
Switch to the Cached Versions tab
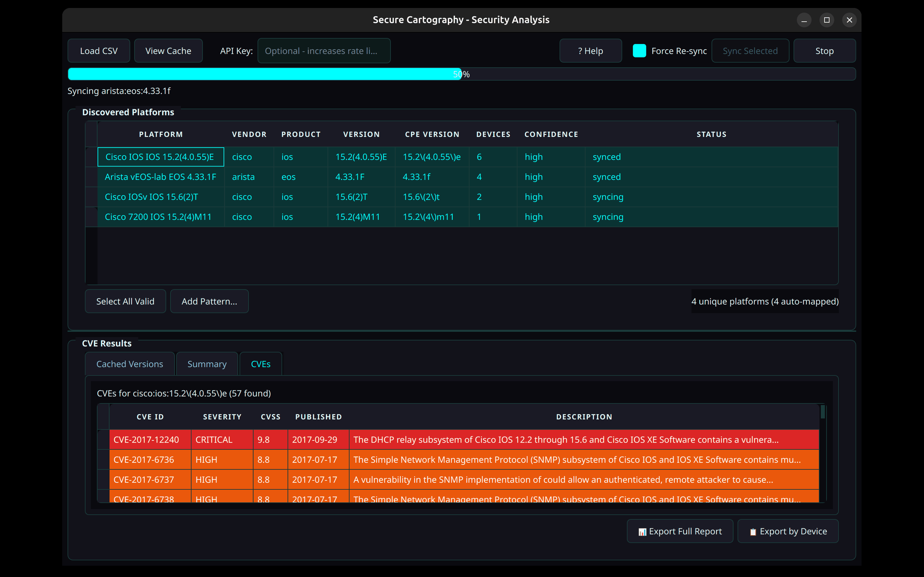(x=129, y=364)
